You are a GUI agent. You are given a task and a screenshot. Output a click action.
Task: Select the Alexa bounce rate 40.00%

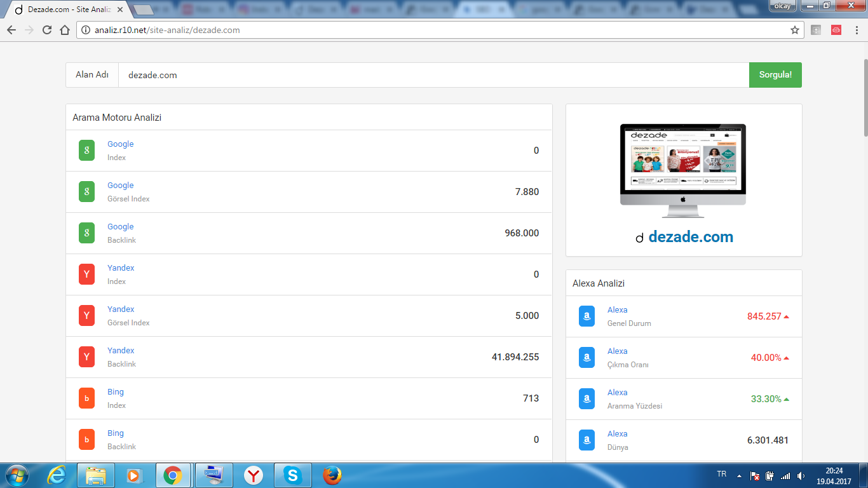(x=766, y=358)
